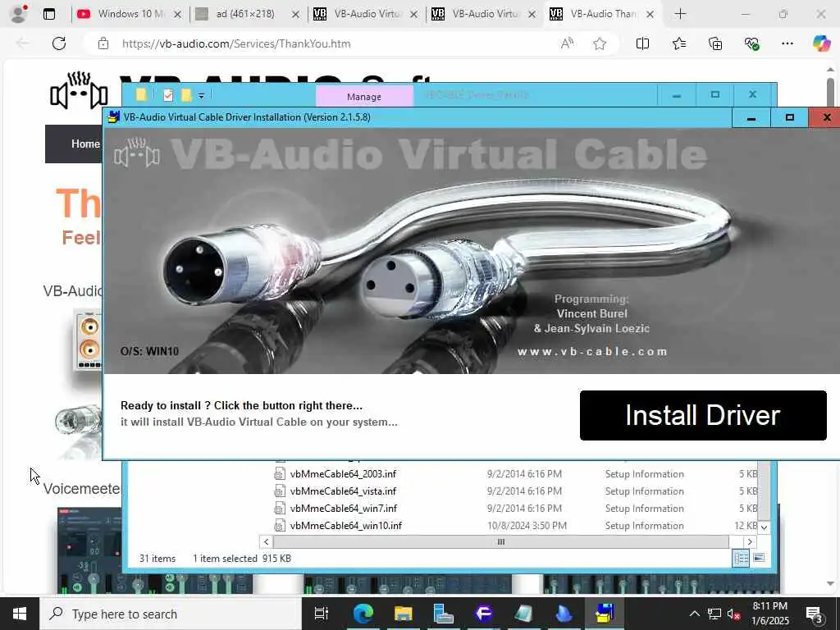This screenshot has height=630, width=840.
Task: Click the purple F app taskbar icon
Action: pos(484,614)
